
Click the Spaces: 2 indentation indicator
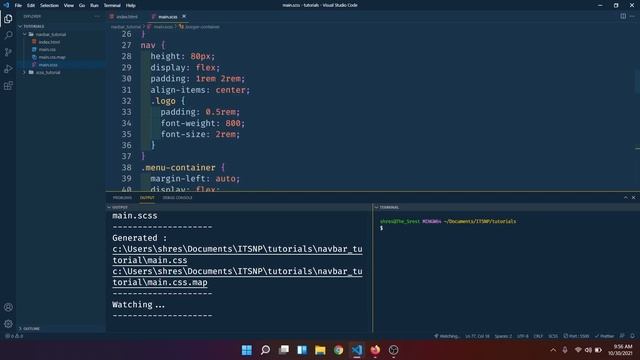tap(503, 336)
